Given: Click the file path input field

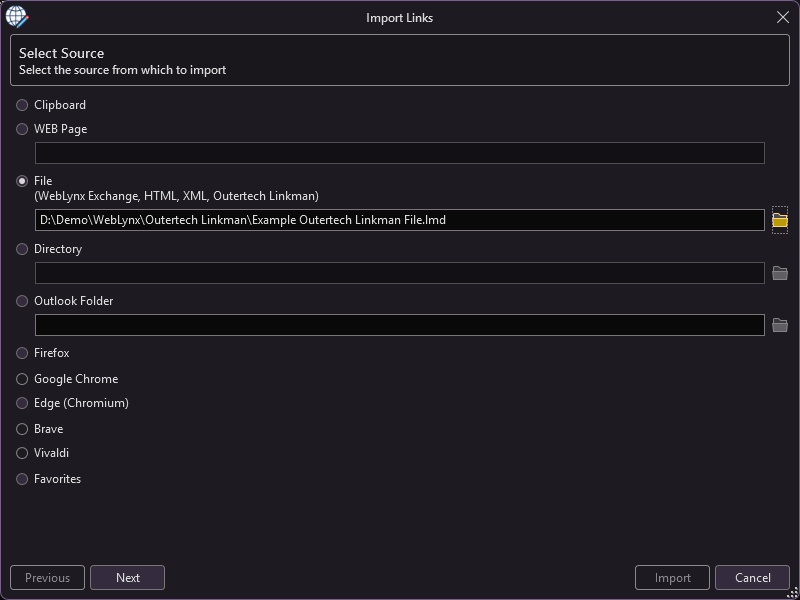Looking at the screenshot, I should click(399, 220).
